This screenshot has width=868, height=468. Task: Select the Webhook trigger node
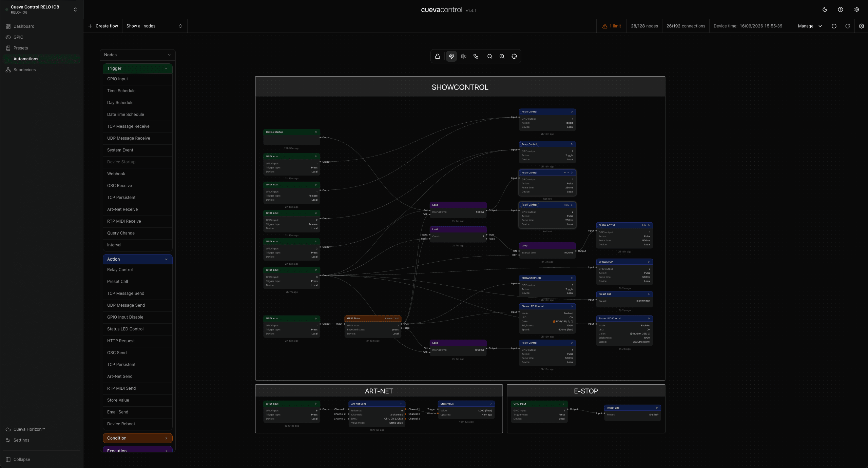pyautogui.click(x=138, y=174)
